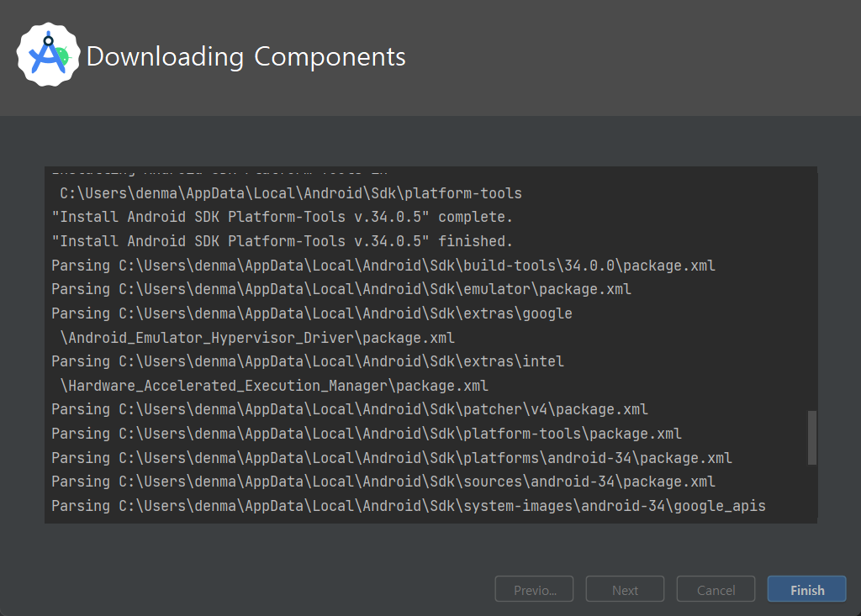Screen dimensions: 861x616
Task: Click the system-images google_apis parsing line
Action: (409, 506)
